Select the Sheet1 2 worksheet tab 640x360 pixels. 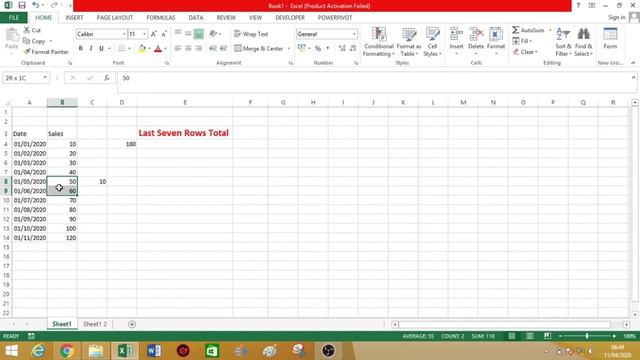click(95, 324)
